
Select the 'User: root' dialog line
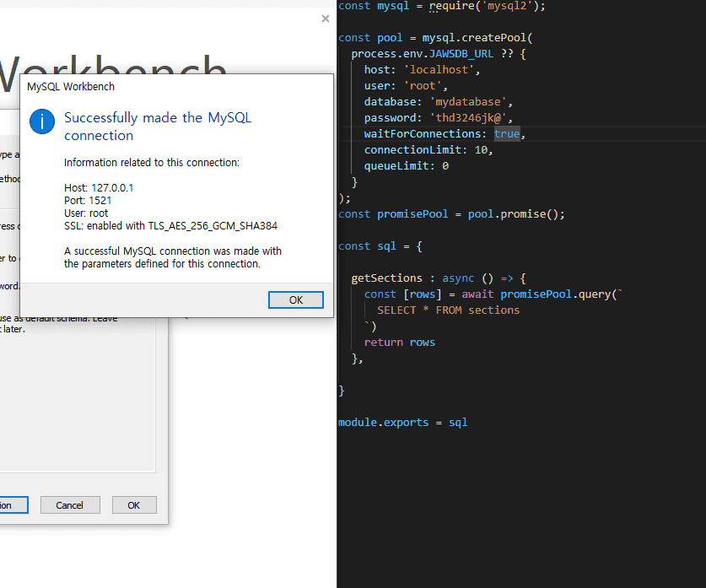(x=86, y=213)
